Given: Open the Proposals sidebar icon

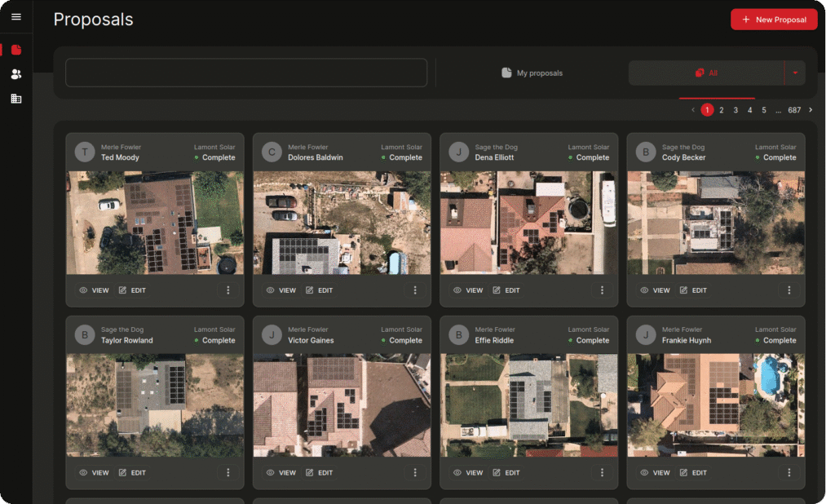Looking at the screenshot, I should tap(16, 50).
